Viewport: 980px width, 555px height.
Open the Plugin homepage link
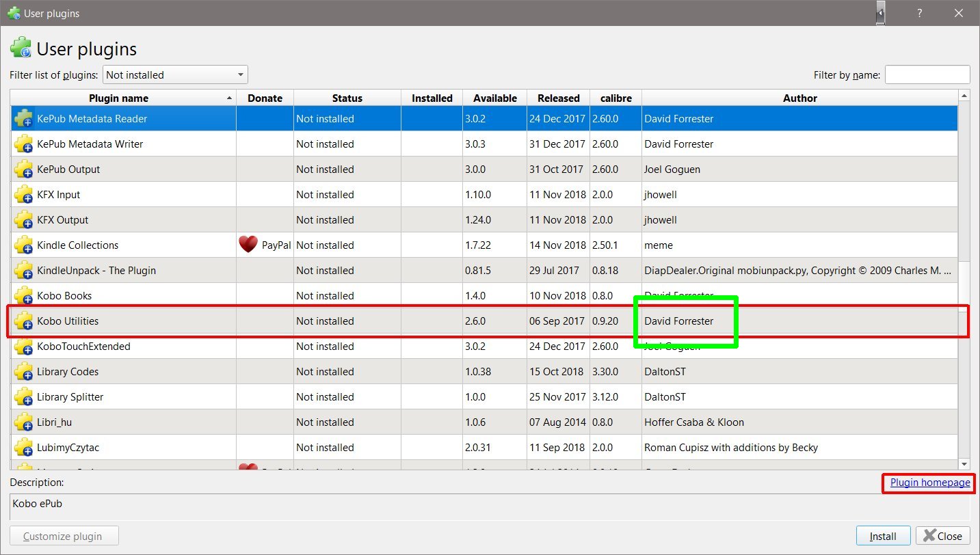click(930, 483)
